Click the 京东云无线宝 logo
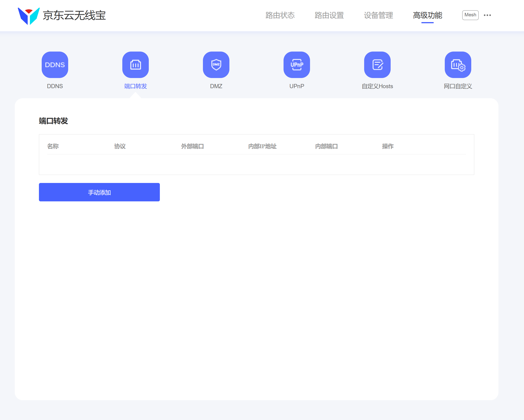The image size is (524, 420). (29, 16)
